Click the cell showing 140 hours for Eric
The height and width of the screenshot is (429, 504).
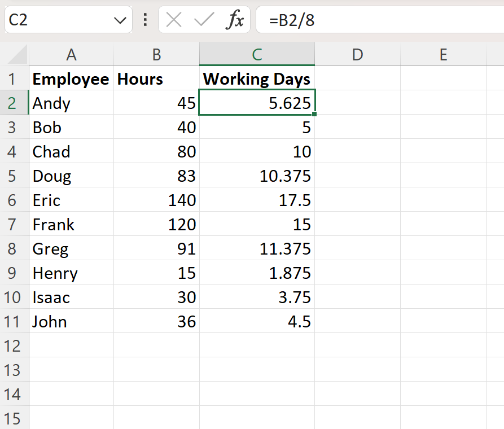point(156,200)
